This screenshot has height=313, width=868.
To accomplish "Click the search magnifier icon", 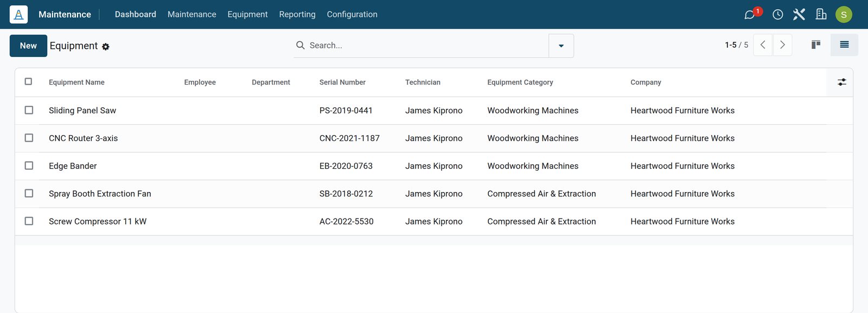I will pyautogui.click(x=300, y=45).
